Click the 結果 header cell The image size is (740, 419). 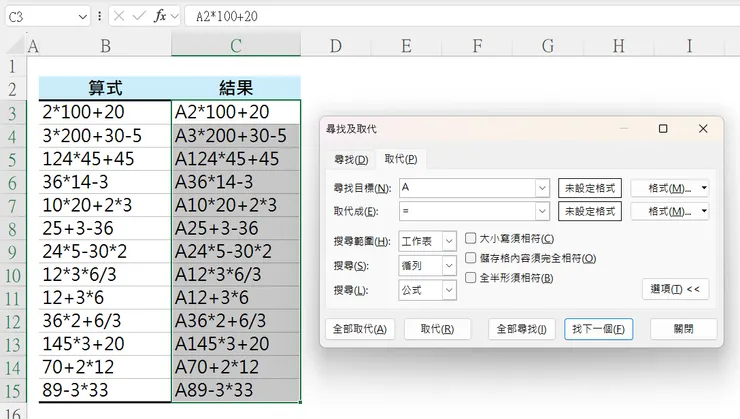click(x=236, y=88)
